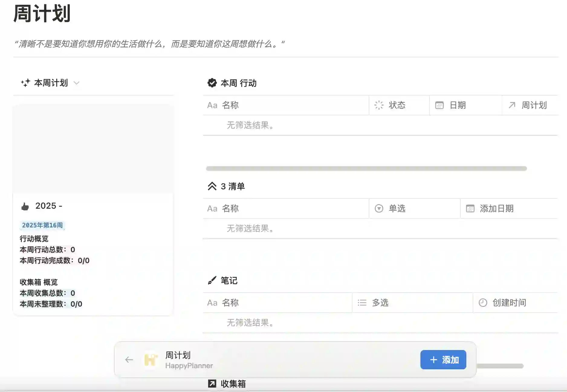
Task: Click the calendar icon beside 添加日期
Action: click(470, 208)
